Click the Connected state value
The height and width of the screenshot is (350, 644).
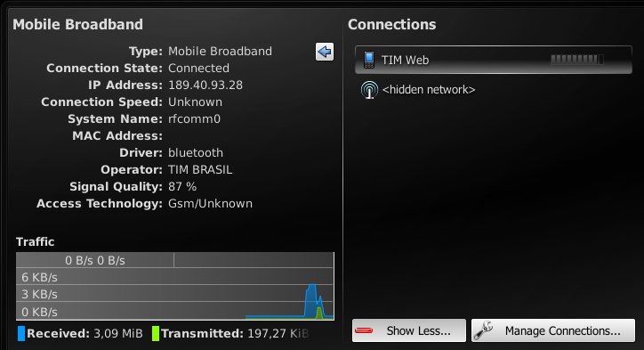[x=198, y=69]
